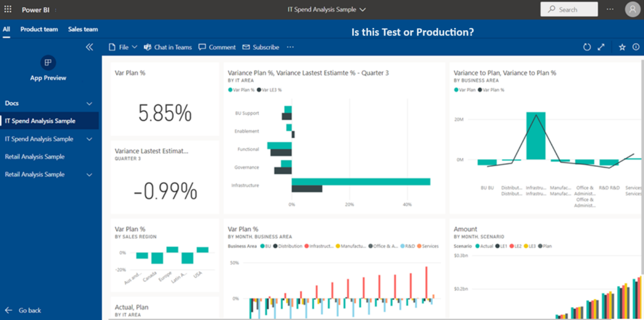Viewport: 644px width, 320px height.
Task: Switch to the Product team tab
Action: (39, 29)
